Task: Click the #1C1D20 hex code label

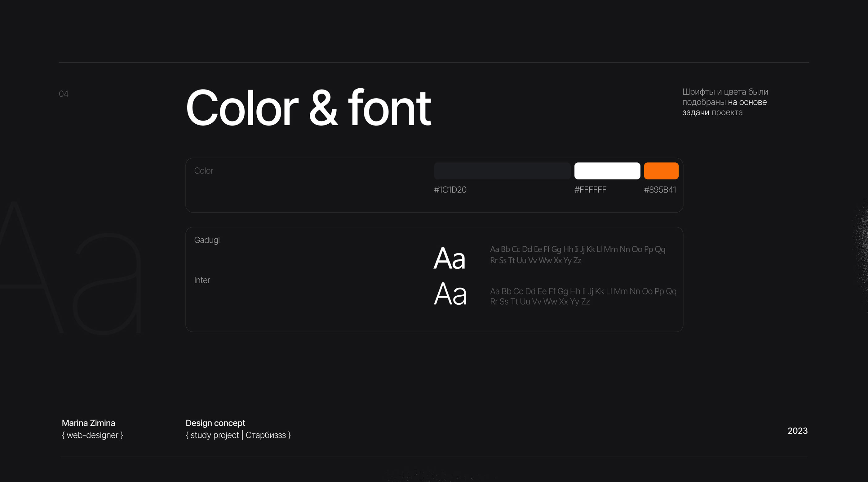Action: point(450,190)
